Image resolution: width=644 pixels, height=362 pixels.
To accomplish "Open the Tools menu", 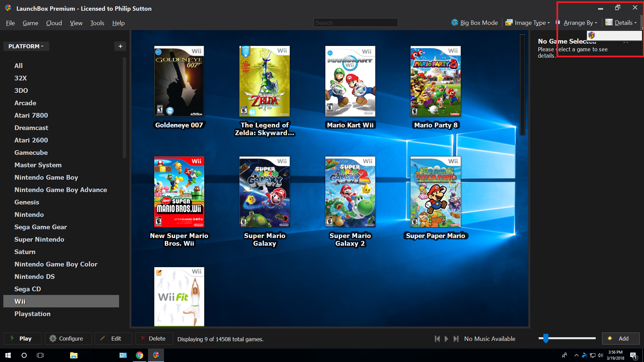I will 97,23.
